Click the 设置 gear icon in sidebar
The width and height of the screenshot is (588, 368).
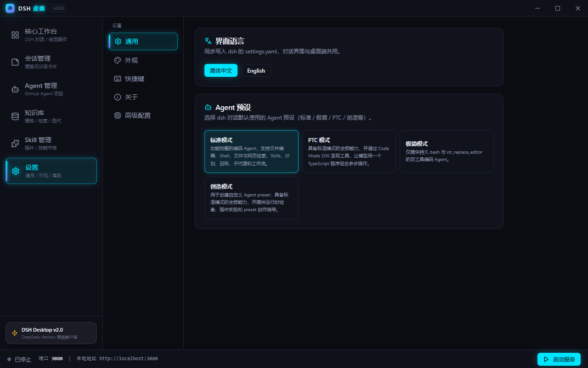(x=16, y=171)
